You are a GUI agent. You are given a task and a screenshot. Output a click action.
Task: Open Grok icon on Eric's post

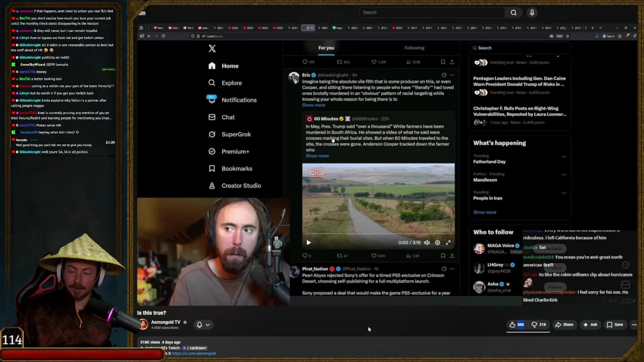pos(444,75)
